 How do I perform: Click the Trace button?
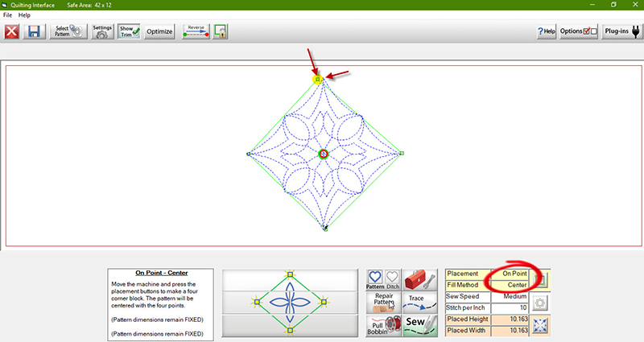pyautogui.click(x=416, y=302)
